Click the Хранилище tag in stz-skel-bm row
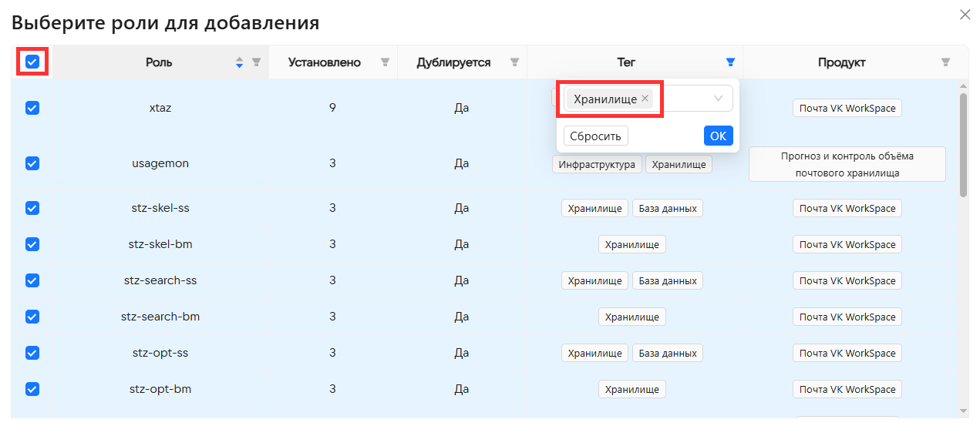 (631, 244)
